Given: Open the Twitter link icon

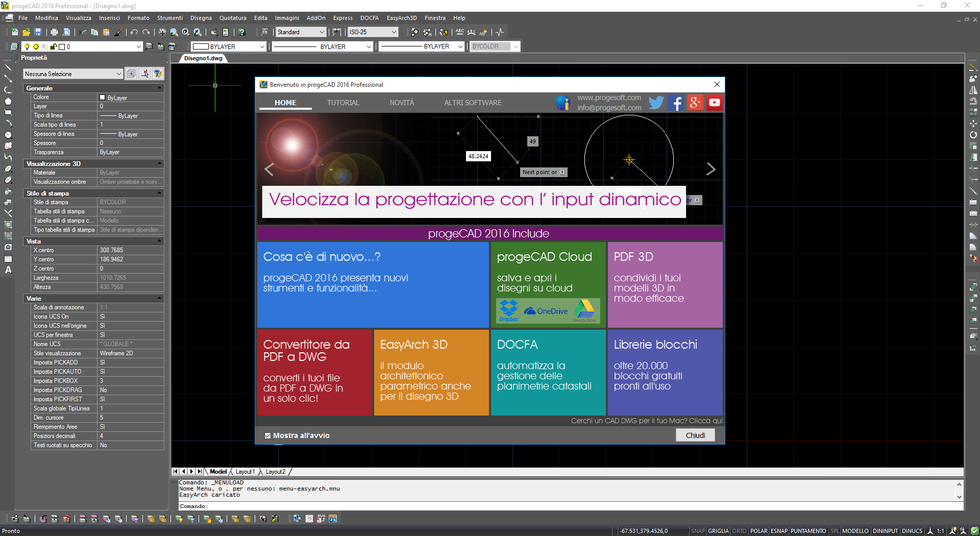Looking at the screenshot, I should tap(656, 103).
